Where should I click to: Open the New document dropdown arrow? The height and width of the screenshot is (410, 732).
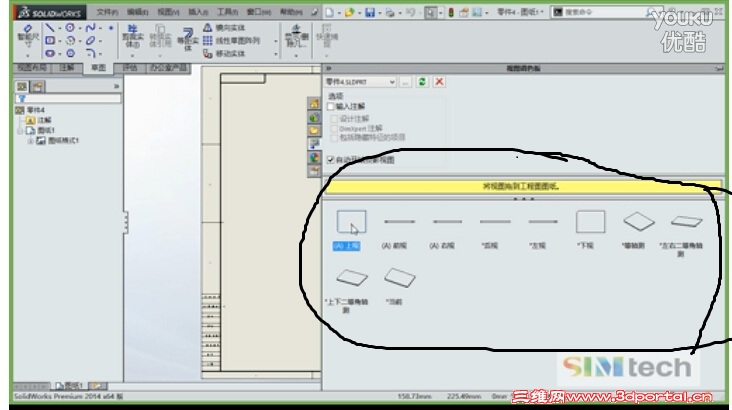(339, 13)
